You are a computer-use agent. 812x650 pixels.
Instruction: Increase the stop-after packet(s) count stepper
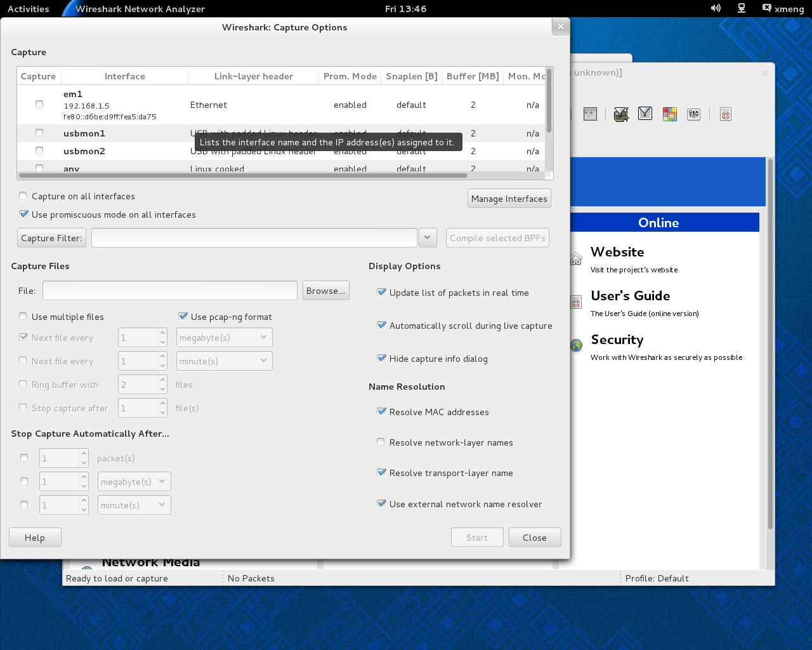[84, 454]
